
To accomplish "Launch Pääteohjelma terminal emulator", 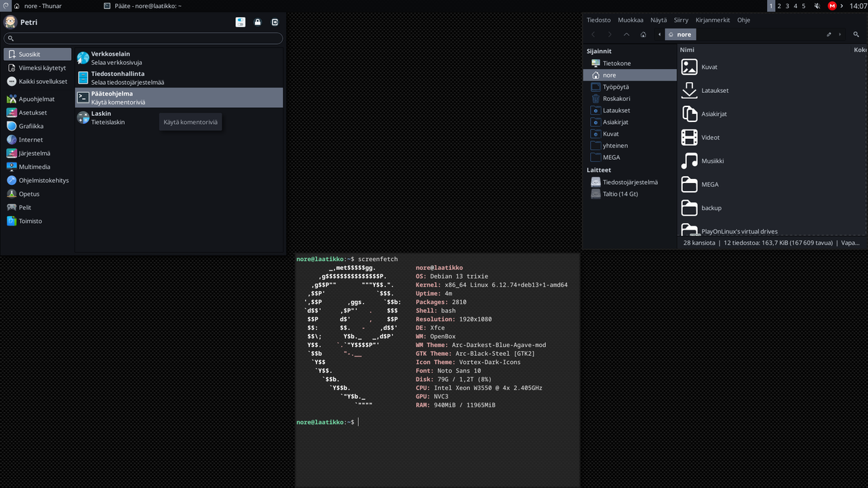I will click(179, 98).
